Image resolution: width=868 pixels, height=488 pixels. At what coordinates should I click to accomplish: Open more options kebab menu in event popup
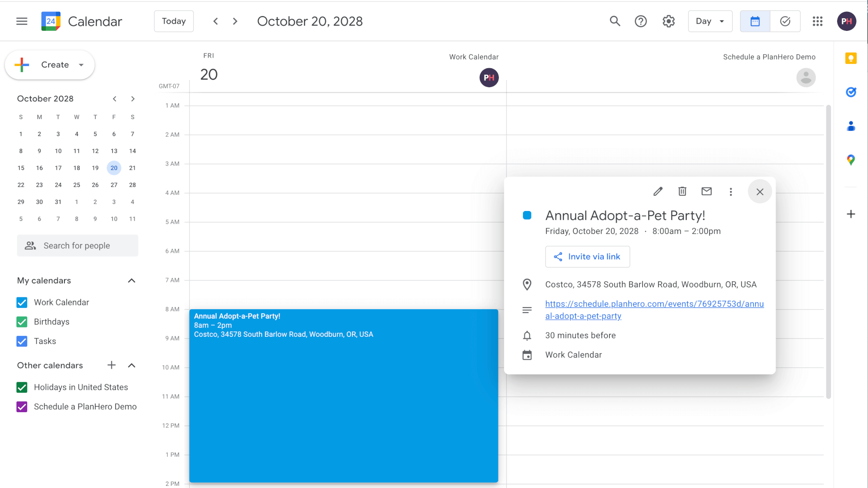point(731,191)
